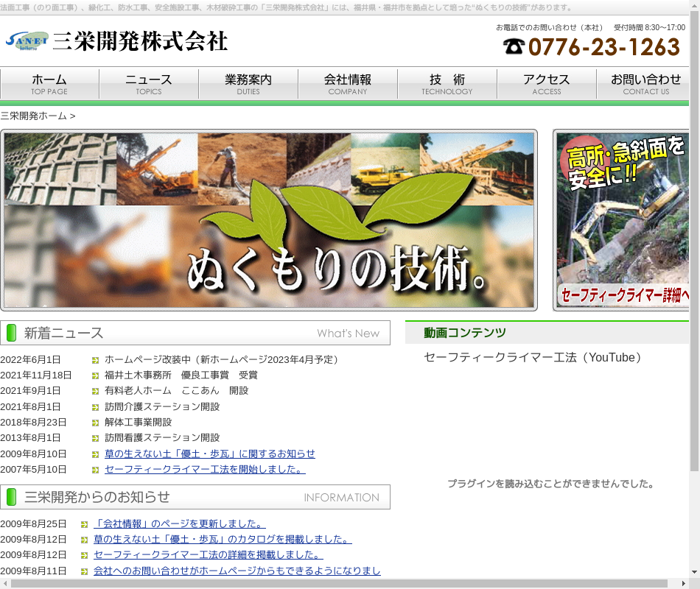The height and width of the screenshot is (589, 700).
Task: Select 会社情報 COMPANY in navigation
Action: coord(348,84)
